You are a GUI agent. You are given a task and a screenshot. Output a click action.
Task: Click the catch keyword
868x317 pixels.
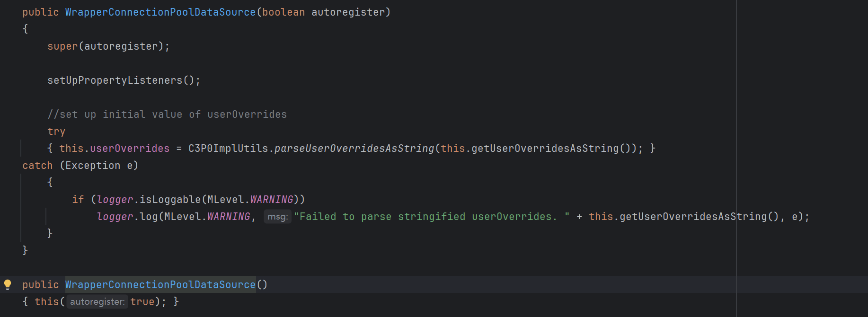pos(37,166)
